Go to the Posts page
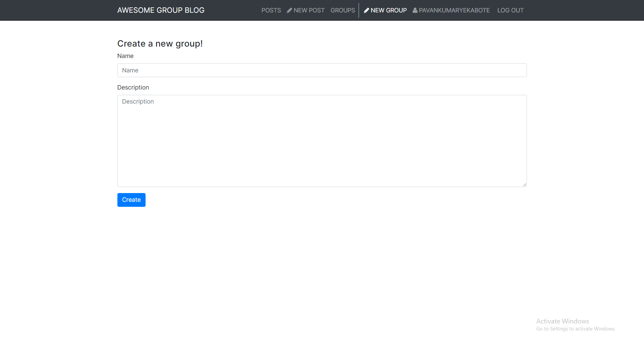644x362 pixels. [271, 10]
